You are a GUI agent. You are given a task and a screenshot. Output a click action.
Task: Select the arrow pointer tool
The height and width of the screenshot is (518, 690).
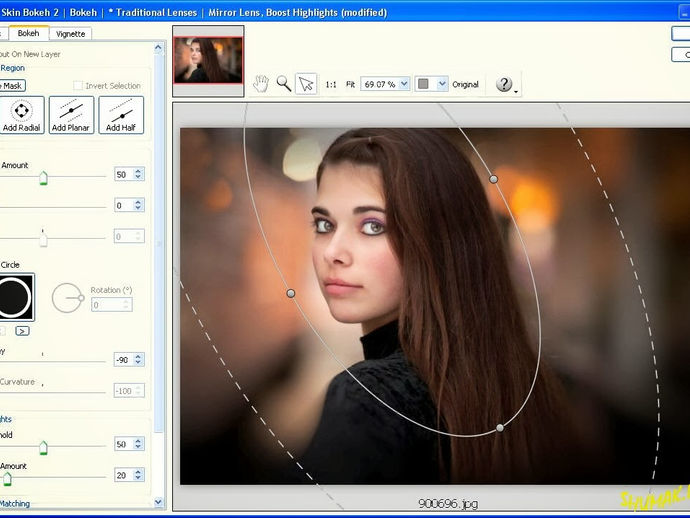[x=306, y=84]
